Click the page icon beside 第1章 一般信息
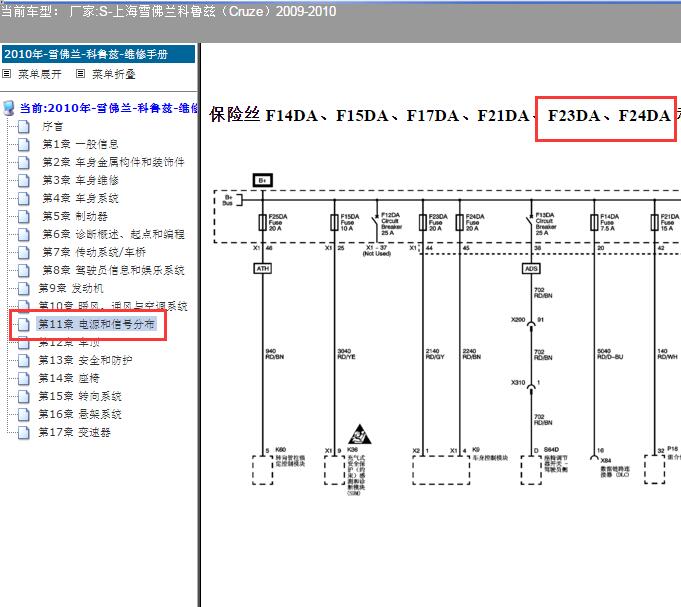 [x=24, y=145]
